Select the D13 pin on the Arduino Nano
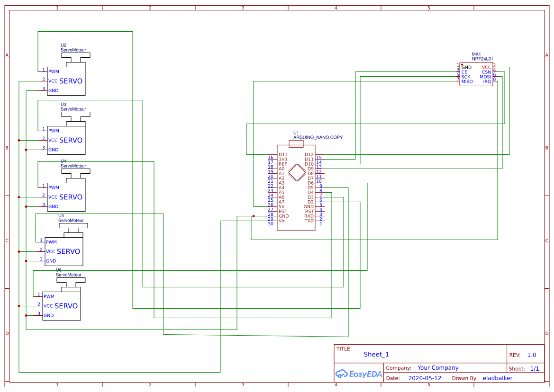Viewport: 554px width, 392px height. click(283, 153)
